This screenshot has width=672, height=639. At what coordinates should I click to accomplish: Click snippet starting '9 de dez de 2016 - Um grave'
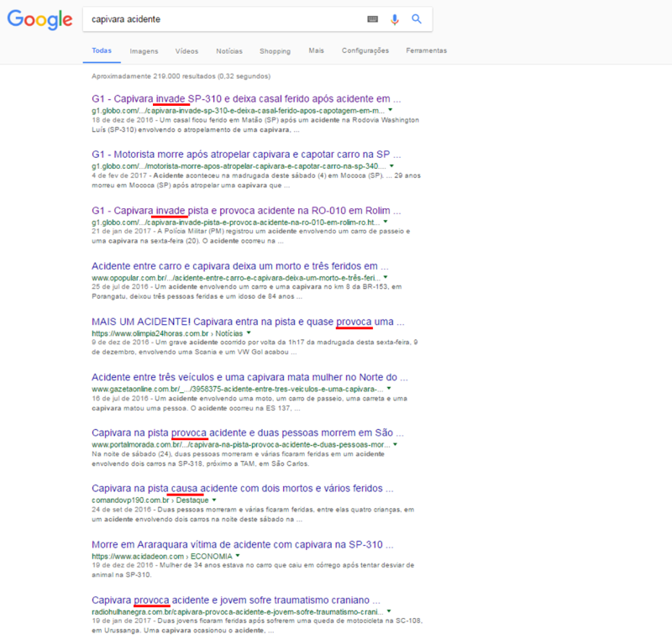pos(255,347)
